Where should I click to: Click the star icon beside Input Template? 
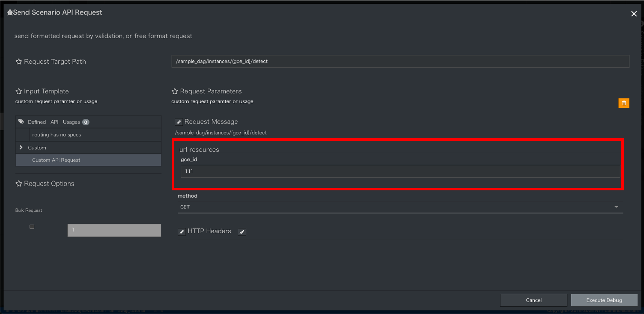click(x=19, y=91)
